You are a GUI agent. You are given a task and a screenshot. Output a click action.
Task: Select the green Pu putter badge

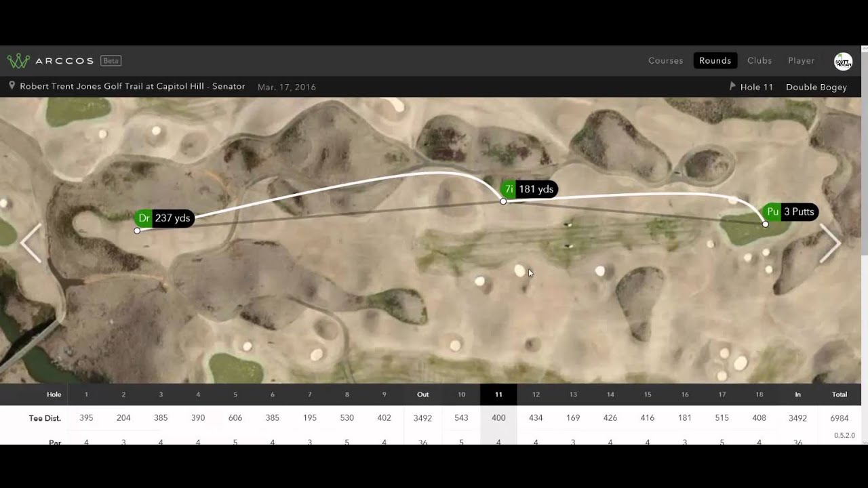coord(772,212)
